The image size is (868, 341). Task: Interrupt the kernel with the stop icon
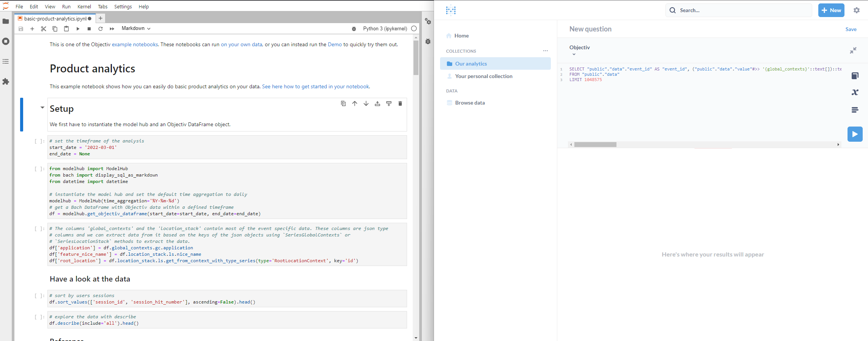tap(89, 29)
